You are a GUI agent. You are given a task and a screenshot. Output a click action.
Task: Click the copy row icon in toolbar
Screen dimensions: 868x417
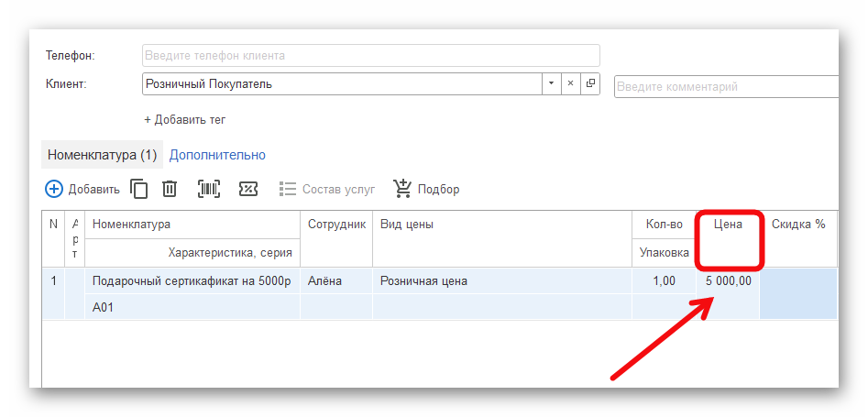[x=139, y=189]
